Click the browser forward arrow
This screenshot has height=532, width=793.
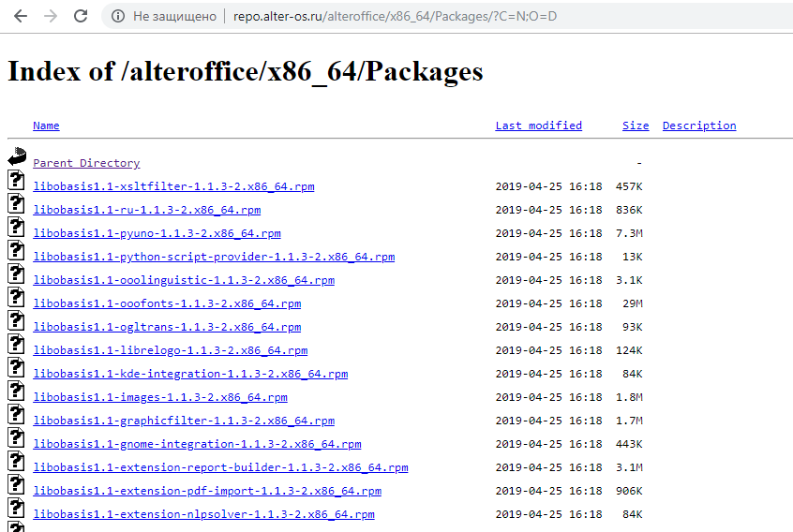tap(51, 16)
